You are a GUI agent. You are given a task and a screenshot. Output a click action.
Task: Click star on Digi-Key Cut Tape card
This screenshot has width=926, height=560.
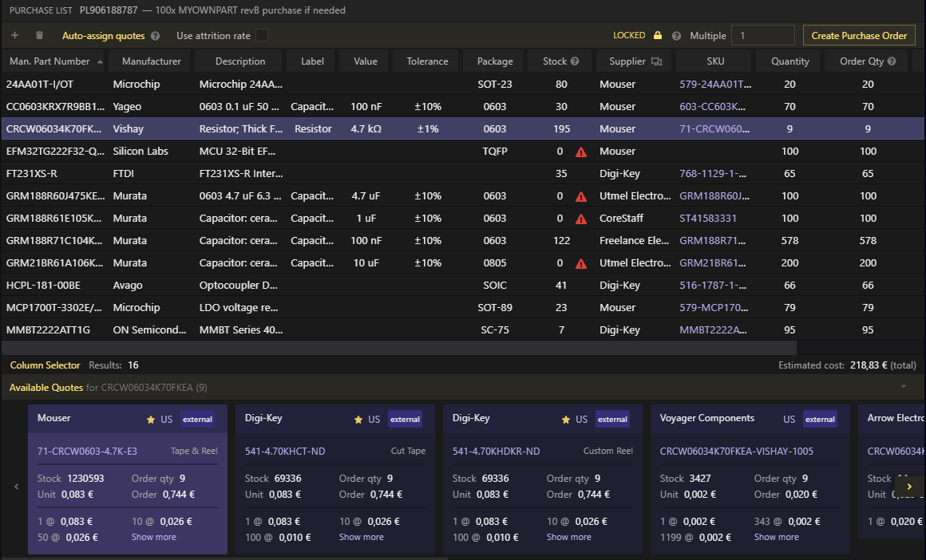pos(358,420)
